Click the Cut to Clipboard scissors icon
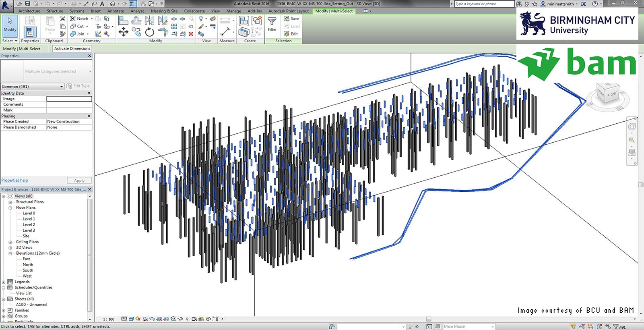The height and width of the screenshot is (330, 644). [x=62, y=19]
